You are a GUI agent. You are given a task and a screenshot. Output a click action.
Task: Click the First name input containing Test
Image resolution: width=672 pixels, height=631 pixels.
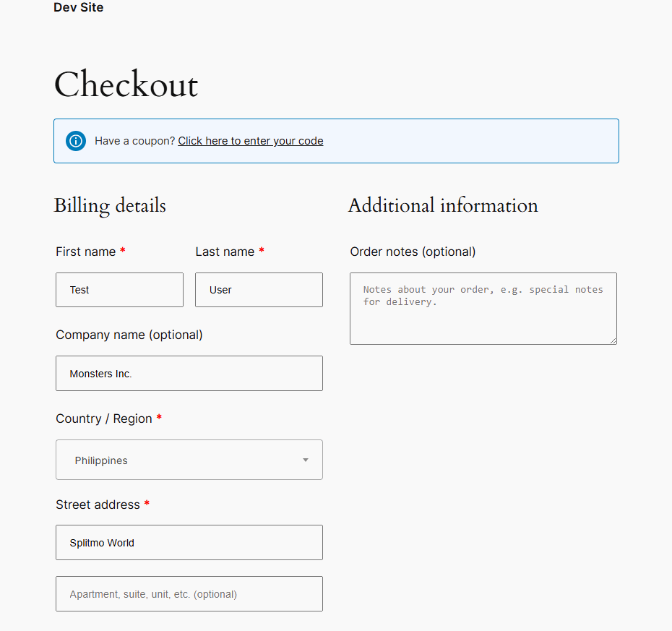[x=119, y=290]
